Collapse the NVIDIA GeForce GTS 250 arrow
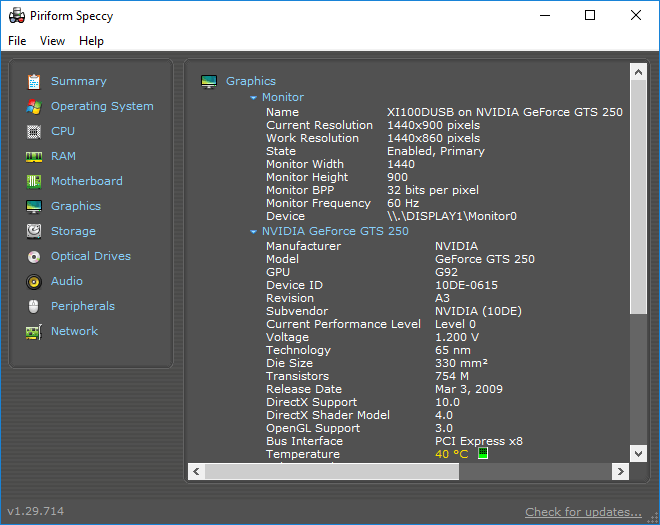This screenshot has width=660, height=525. (x=253, y=232)
